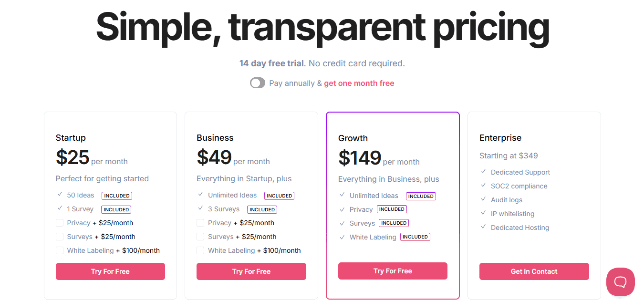
Task: Check White Labeling add-on in Startup plan
Action: pyautogui.click(x=60, y=250)
